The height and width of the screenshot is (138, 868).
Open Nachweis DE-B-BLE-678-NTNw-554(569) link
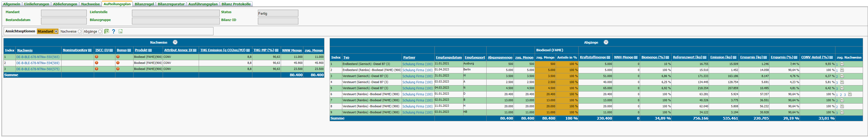(38, 63)
